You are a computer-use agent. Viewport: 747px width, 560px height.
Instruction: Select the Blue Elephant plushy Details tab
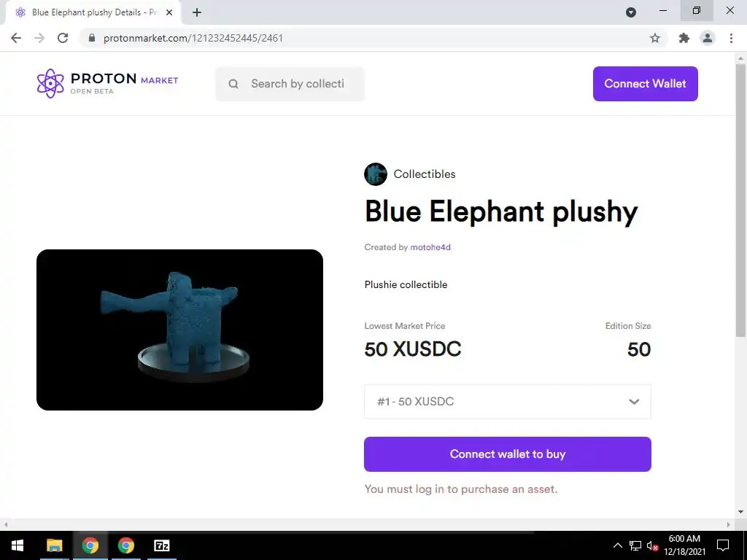pos(96,12)
